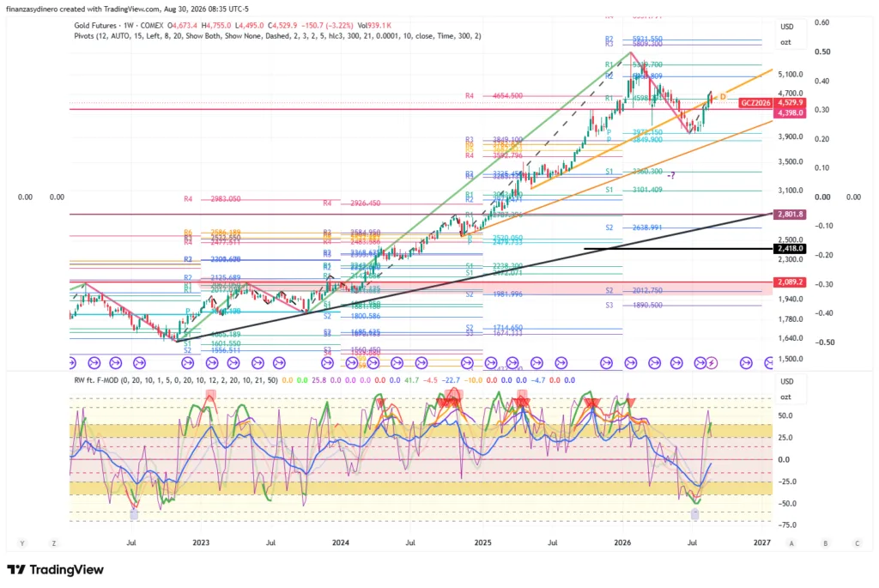Click the 50.0 level on the indicator scale
This screenshot has height=588, width=879.
(x=785, y=416)
